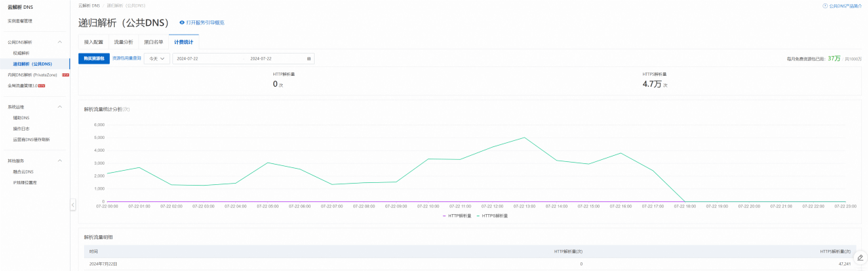This screenshot has height=271, width=868.
Task: Collapse the 公网DNS解析 sidebar group
Action: [60, 42]
